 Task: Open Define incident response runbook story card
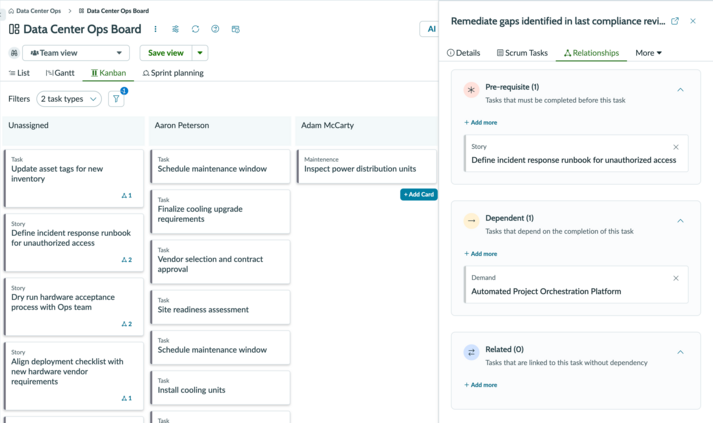(x=74, y=243)
